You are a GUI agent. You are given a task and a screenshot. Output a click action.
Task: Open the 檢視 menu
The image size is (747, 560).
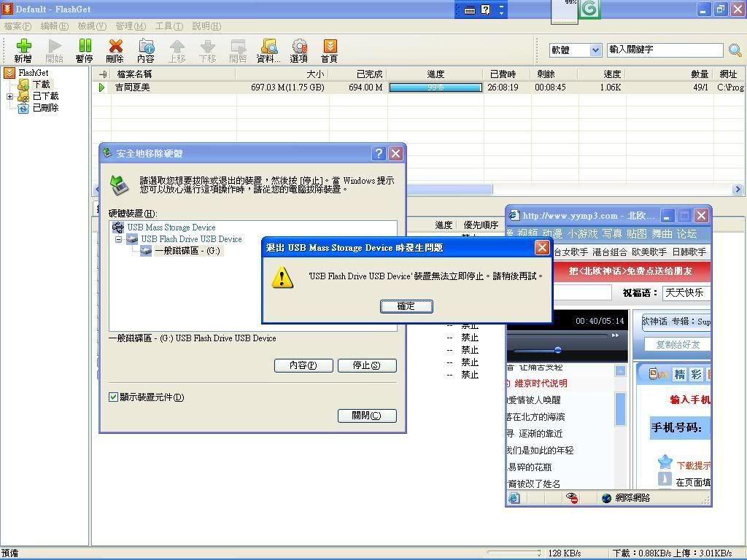[x=91, y=26]
